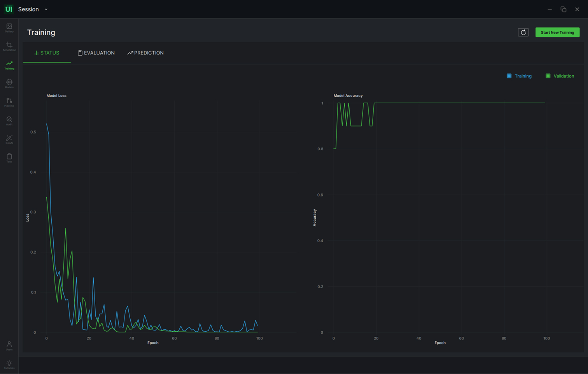Click the Accuracy y-axis label
The width and height of the screenshot is (588, 374).
pyautogui.click(x=315, y=217)
